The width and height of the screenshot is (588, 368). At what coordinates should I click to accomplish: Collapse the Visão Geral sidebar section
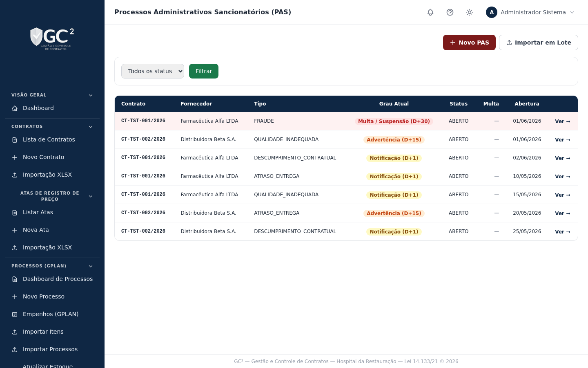pyautogui.click(x=91, y=95)
